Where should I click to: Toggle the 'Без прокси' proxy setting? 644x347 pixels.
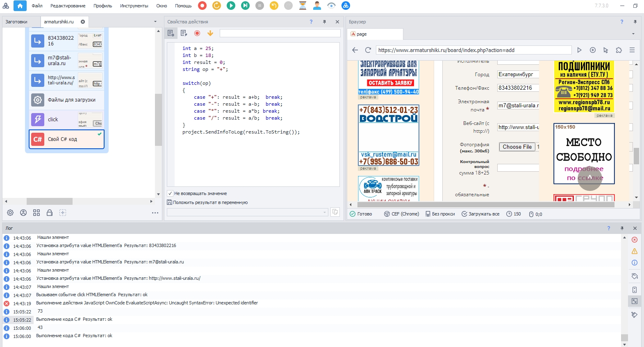(440, 214)
